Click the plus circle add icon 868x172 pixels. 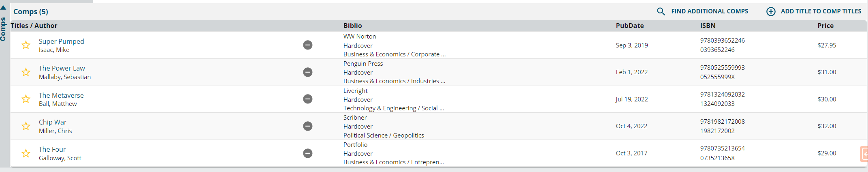771,11
